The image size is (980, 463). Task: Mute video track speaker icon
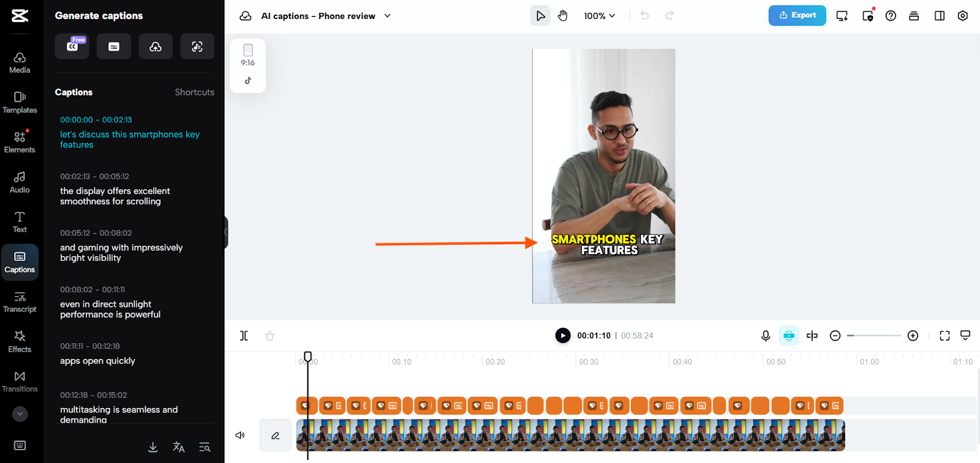pyautogui.click(x=240, y=435)
